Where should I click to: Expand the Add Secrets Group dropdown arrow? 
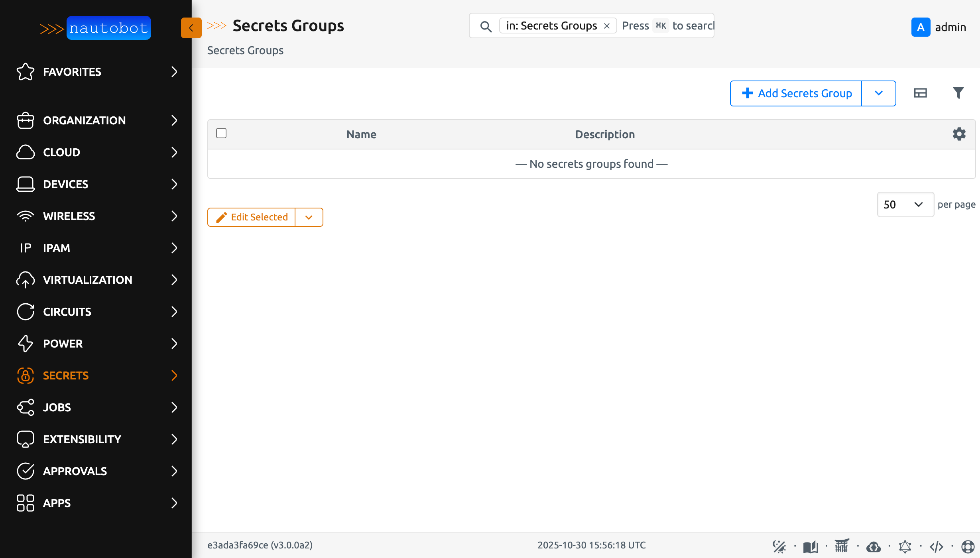coord(879,93)
